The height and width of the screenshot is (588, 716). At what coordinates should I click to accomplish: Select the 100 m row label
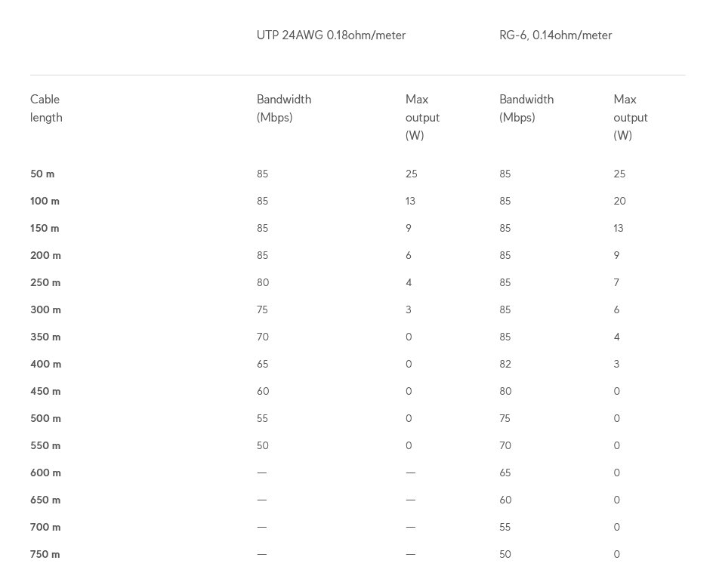[45, 202]
